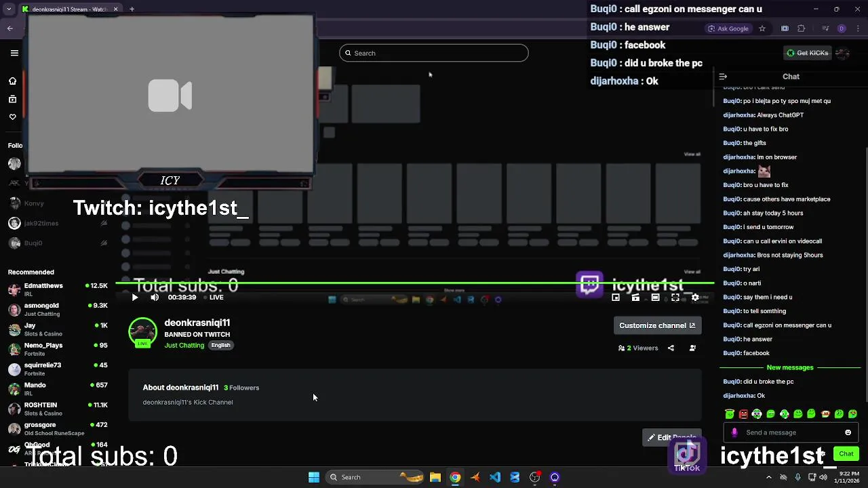Image resolution: width=868 pixels, height=488 pixels.
Task: Open Google Chrome from the taskbar
Action: tap(455, 477)
